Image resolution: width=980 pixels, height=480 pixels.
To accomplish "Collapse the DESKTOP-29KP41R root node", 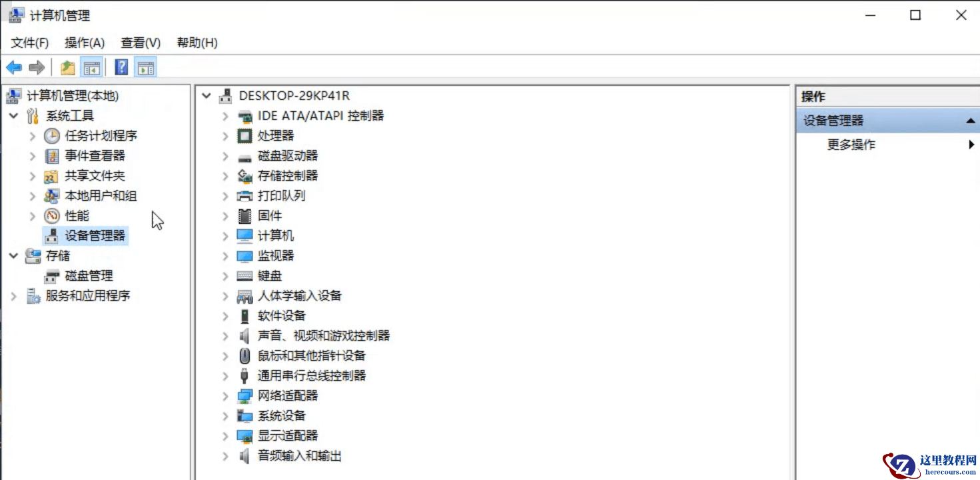I will 206,95.
